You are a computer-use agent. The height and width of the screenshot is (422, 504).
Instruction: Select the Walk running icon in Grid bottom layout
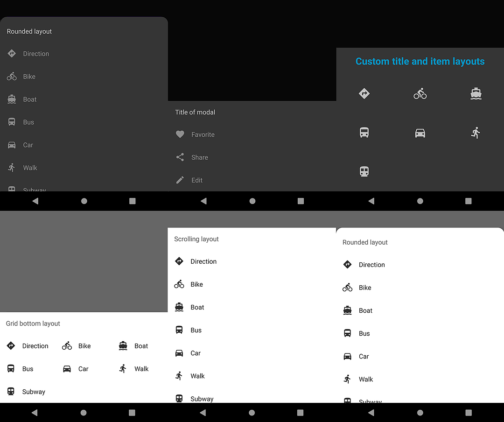pyautogui.click(x=122, y=369)
